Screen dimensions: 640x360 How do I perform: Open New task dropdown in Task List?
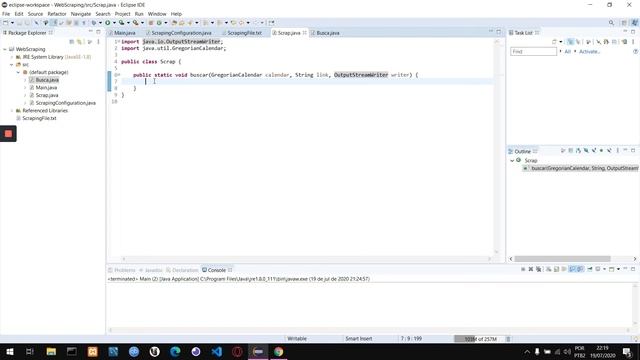[x=561, y=42]
